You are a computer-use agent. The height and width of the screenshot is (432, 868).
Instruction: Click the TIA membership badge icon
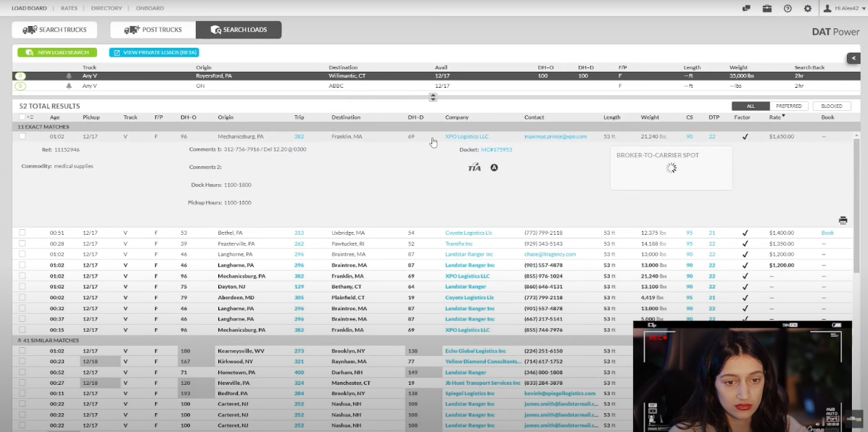click(474, 167)
